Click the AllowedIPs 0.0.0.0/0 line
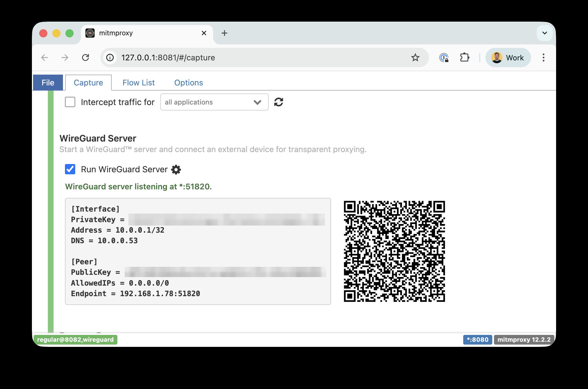Screen dimensions: 588x389 click(120, 283)
